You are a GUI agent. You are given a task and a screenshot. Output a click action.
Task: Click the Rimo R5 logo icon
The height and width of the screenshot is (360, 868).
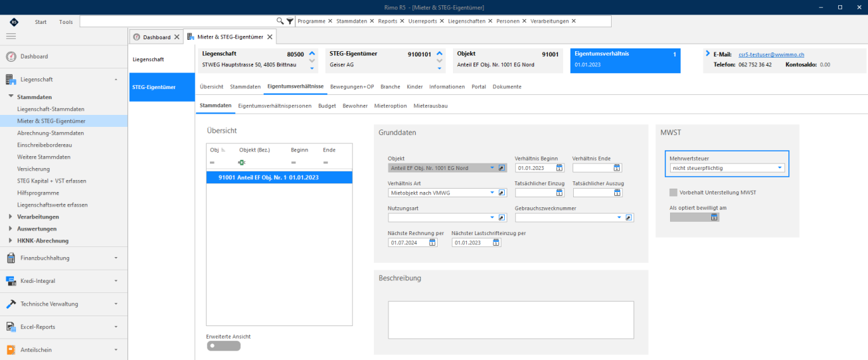pos(14,22)
